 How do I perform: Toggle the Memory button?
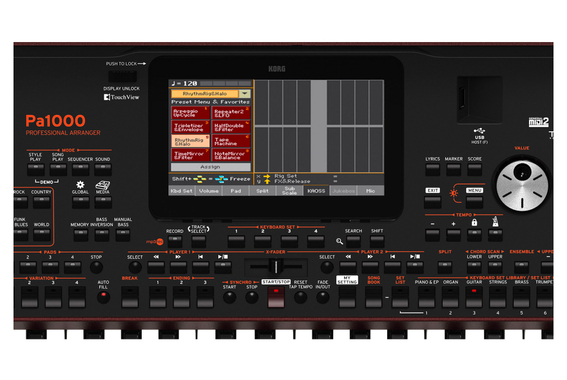(80, 235)
